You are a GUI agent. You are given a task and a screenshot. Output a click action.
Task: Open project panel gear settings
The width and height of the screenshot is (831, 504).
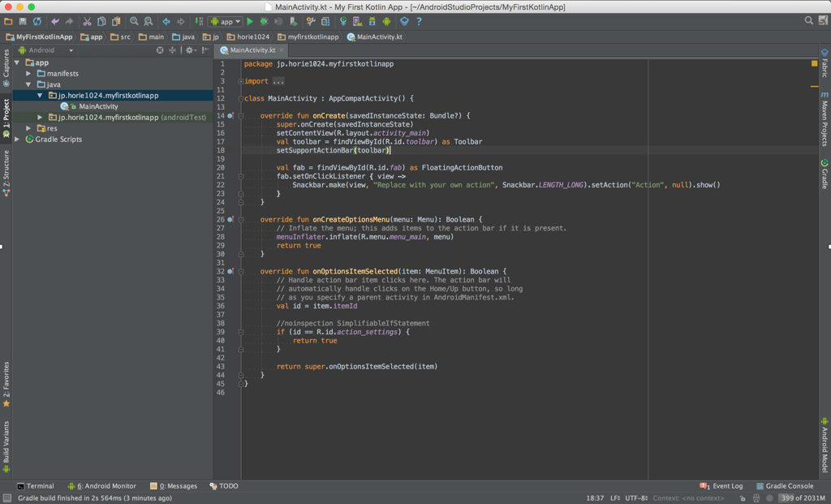pyautogui.click(x=189, y=50)
